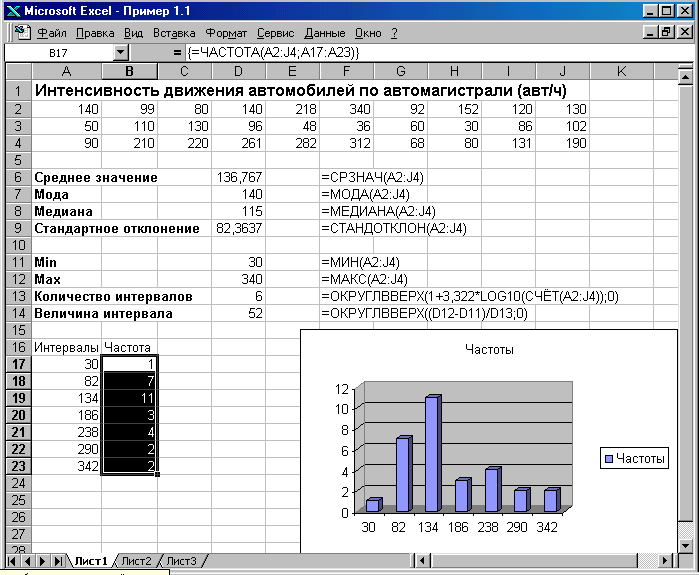Open the Окно menu
The height and width of the screenshot is (575, 699).
(x=368, y=33)
